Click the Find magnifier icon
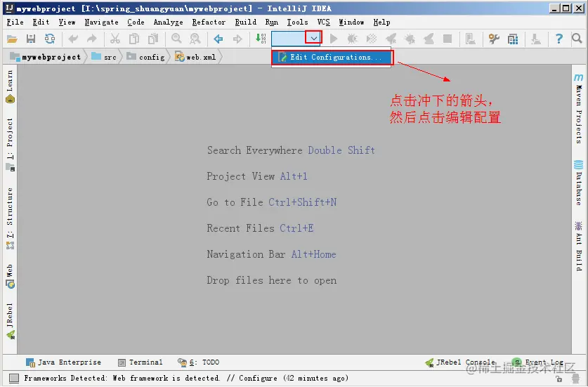Viewport: 588px width, 387px height. pyautogui.click(x=176, y=39)
